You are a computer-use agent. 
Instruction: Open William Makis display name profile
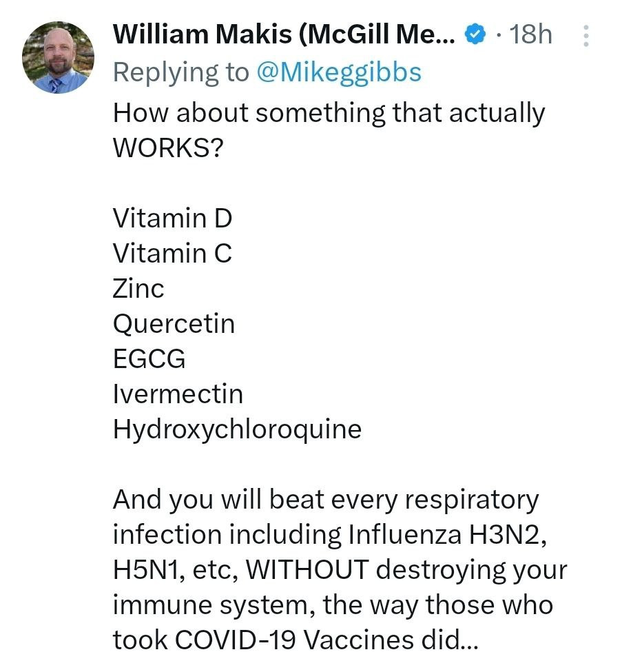pos(282,34)
